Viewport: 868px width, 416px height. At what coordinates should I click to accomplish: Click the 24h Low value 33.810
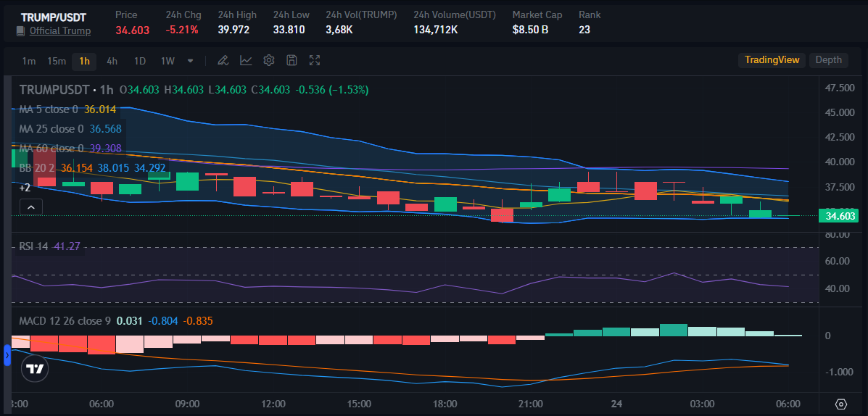click(289, 30)
